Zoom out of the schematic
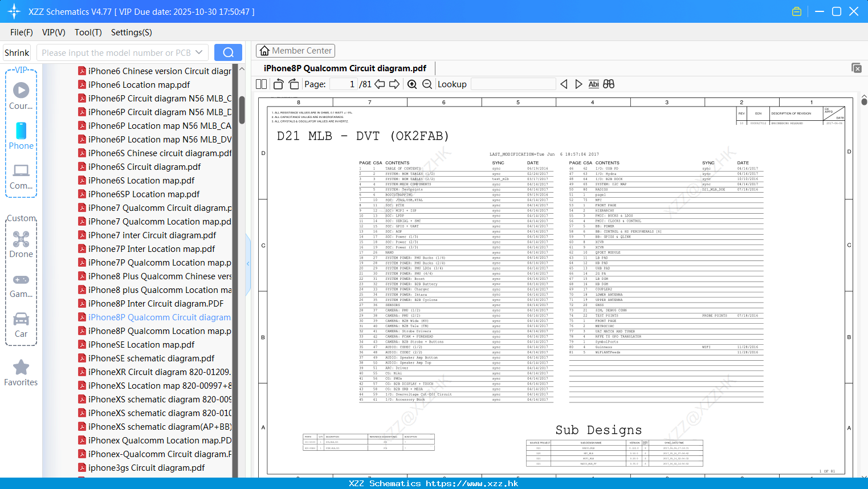Image resolution: width=868 pixels, height=489 pixels. [x=427, y=84]
